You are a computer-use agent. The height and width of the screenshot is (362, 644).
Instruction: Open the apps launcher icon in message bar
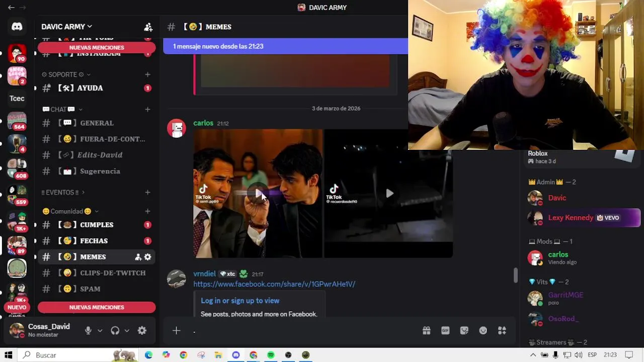(x=502, y=330)
